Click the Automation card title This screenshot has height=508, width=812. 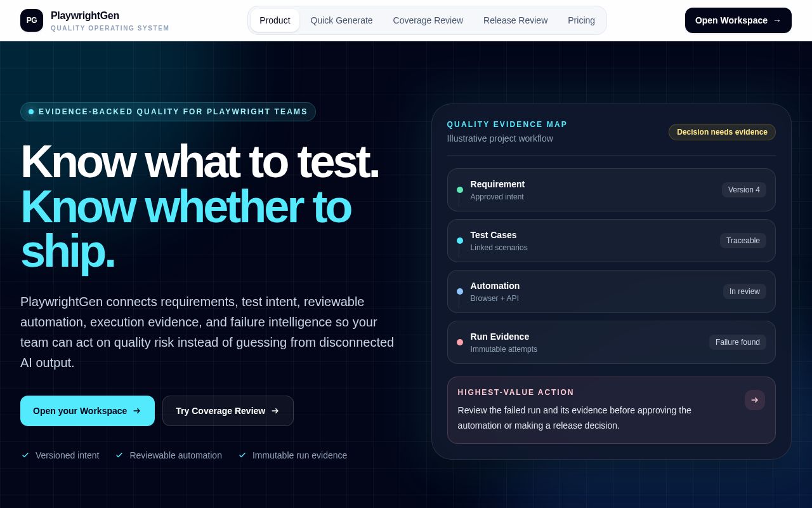495,286
